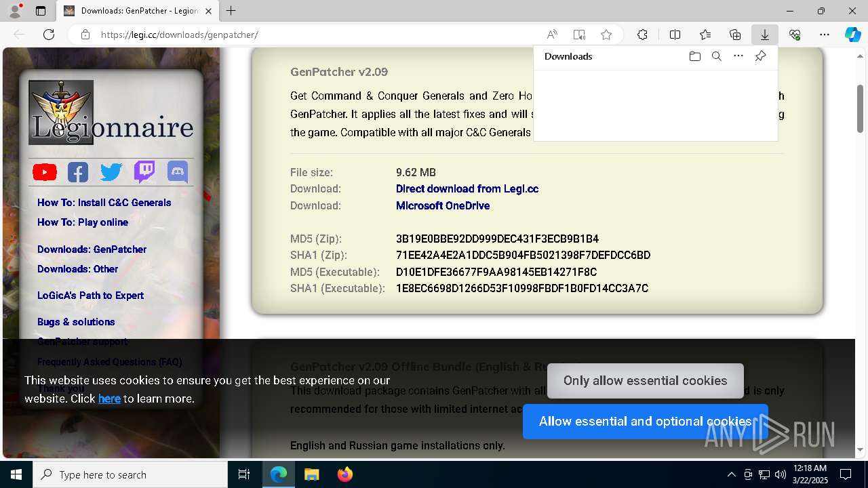This screenshot has width=868, height=488.
Task: Launch Firefox from taskbar
Action: coord(345,474)
